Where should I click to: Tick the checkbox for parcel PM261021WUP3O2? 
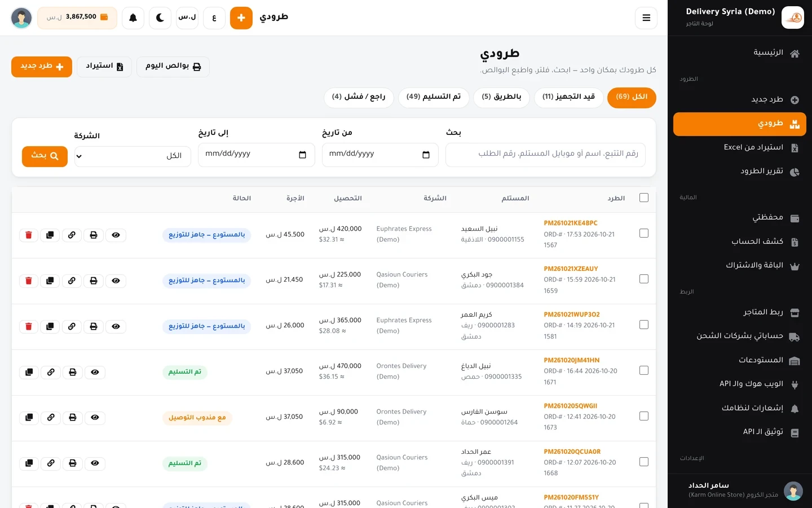click(644, 325)
